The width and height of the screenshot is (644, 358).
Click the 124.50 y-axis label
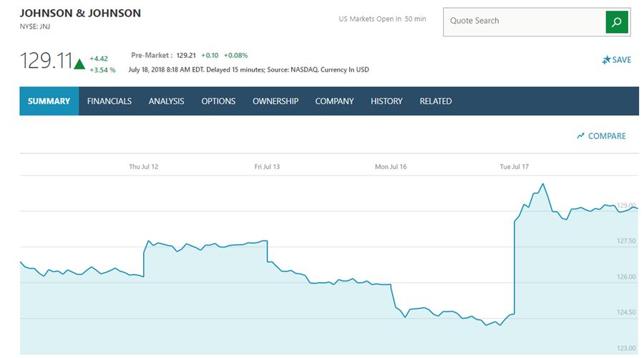(x=626, y=312)
